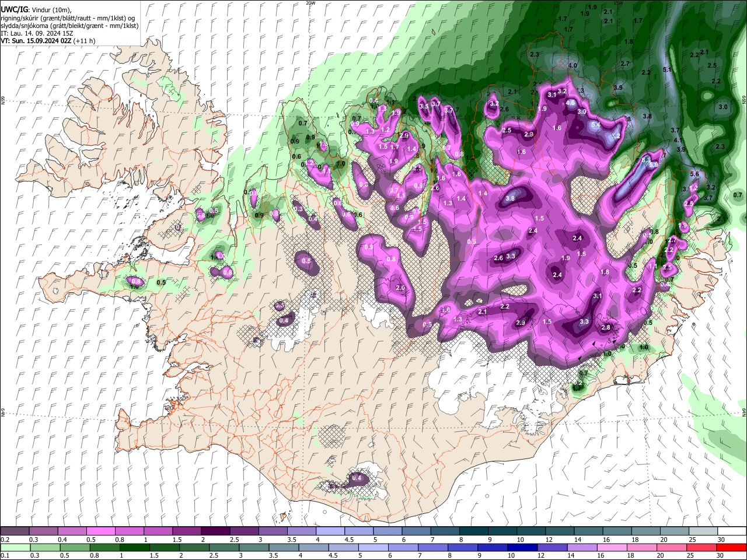Select the dusky purple 0.2–0.3 swatch in upper legend row

[x=15, y=531]
